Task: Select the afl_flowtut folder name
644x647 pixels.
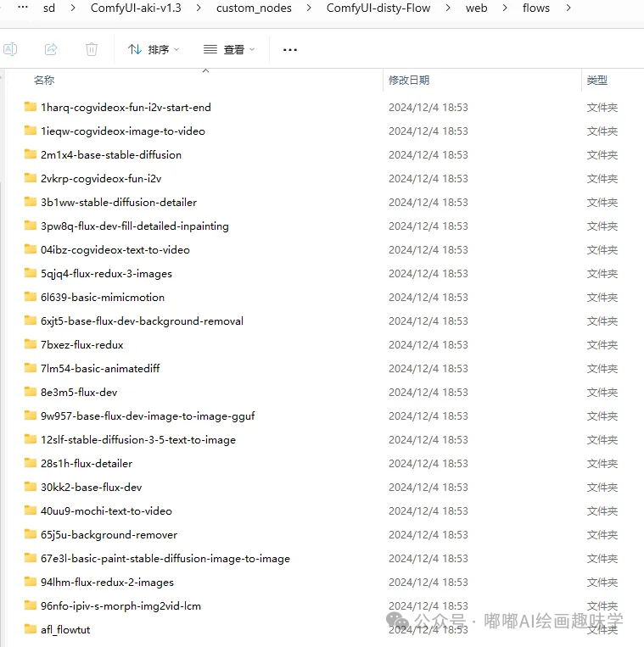Action: 65,630
